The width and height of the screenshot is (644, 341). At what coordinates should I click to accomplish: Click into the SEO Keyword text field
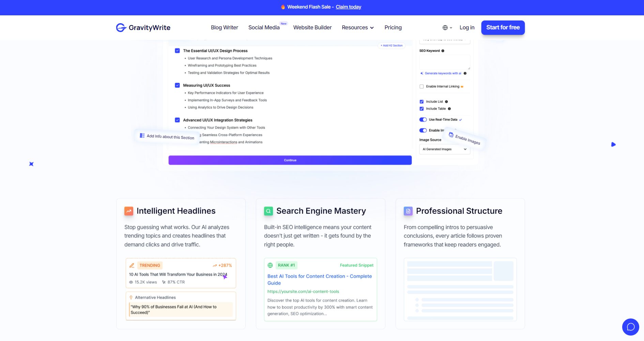(x=444, y=62)
